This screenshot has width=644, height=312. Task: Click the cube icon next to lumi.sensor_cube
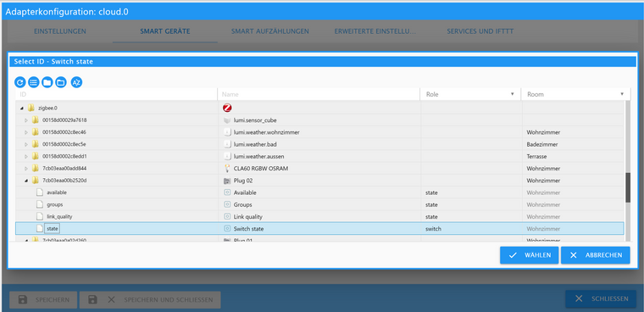[227, 120]
